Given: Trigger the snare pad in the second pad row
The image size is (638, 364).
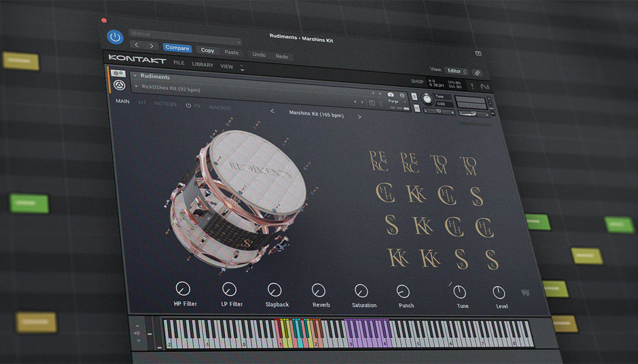Looking at the screenshot, I should click(x=476, y=196).
